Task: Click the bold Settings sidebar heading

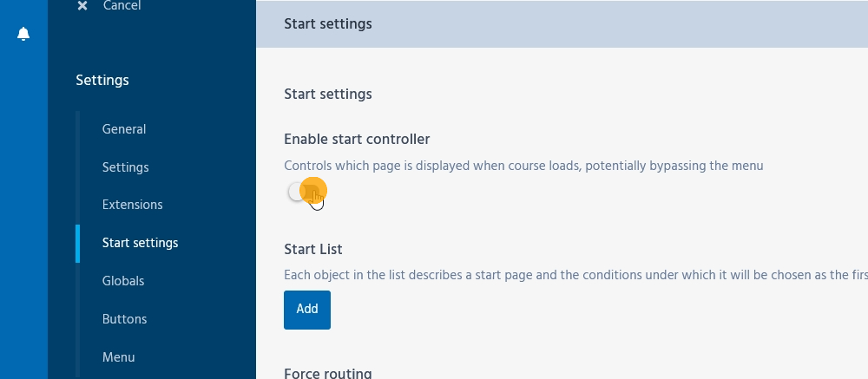Action: 102,81
